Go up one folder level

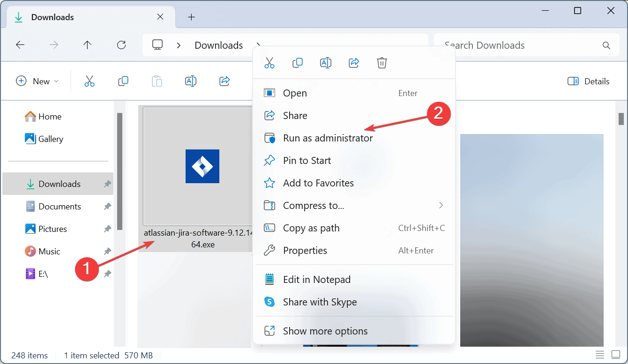point(87,45)
